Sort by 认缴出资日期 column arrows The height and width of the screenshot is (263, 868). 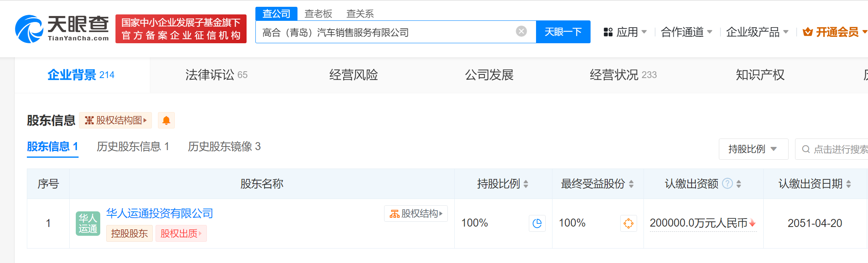[x=848, y=184]
